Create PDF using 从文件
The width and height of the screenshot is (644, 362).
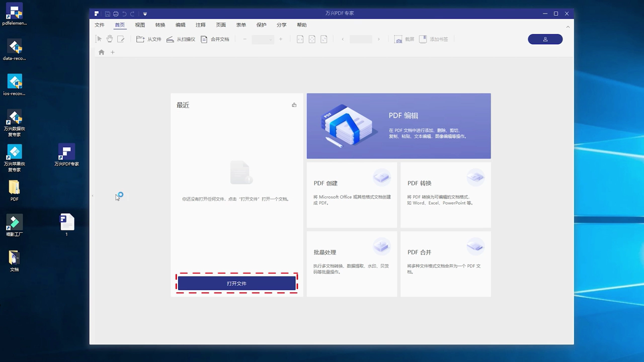tap(149, 39)
